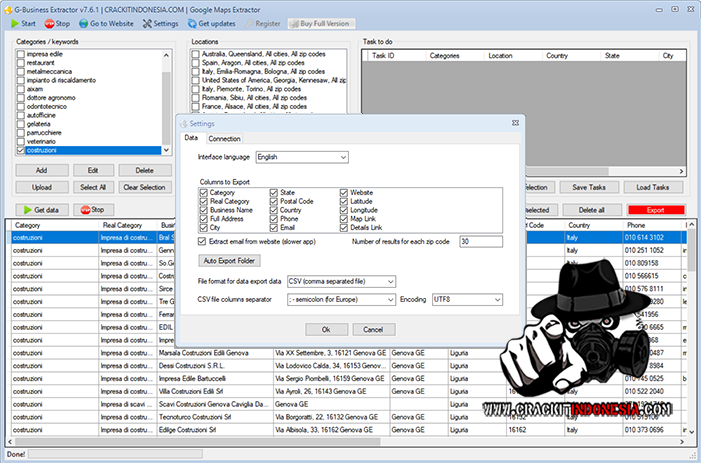The width and height of the screenshot is (701, 463).
Task: Click the Get updates toolbar icon
Action: (x=191, y=22)
